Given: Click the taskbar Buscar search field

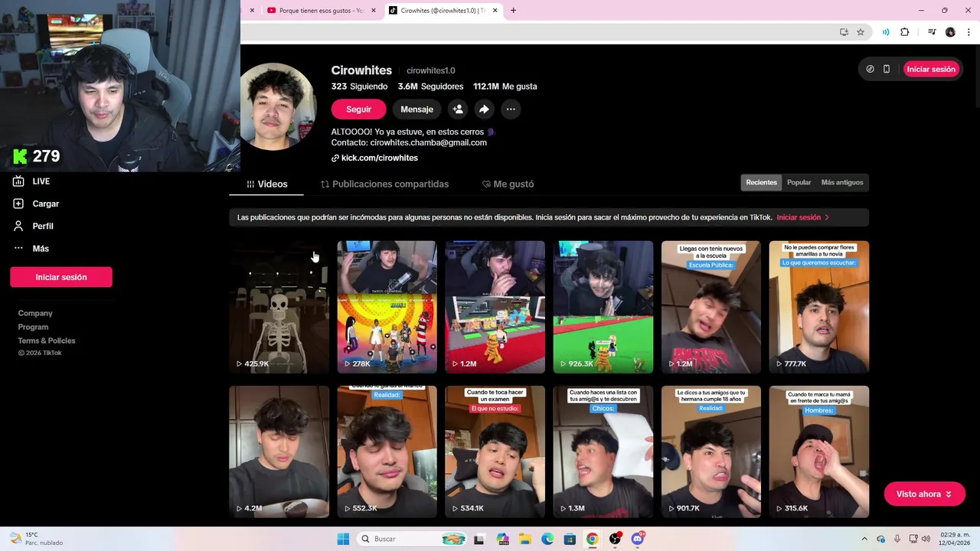Looking at the screenshot, I should coord(412,539).
